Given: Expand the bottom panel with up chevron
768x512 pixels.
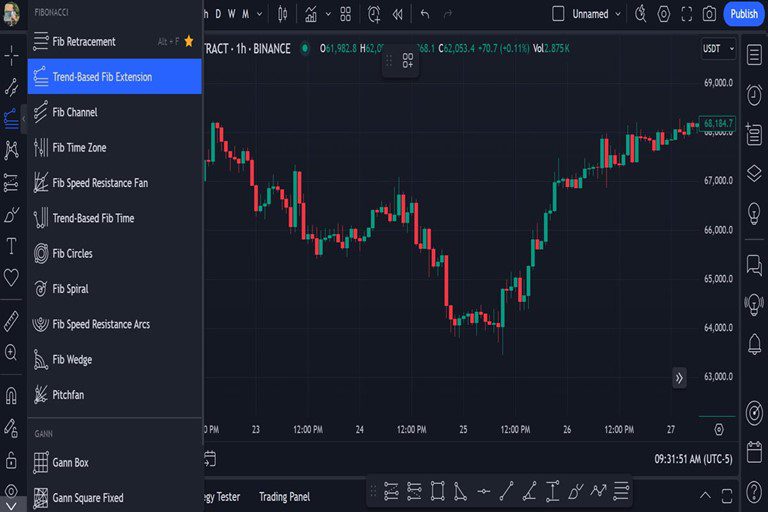Looking at the screenshot, I should 705,495.
